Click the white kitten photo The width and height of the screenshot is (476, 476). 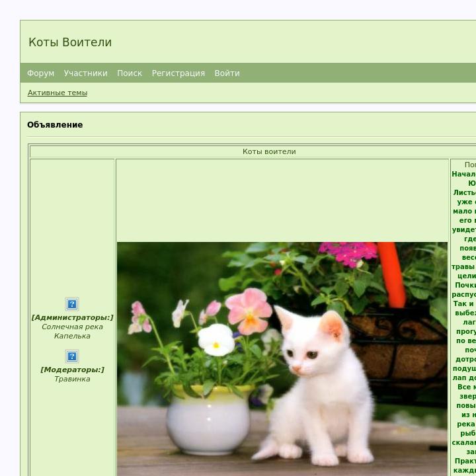tap(282, 359)
